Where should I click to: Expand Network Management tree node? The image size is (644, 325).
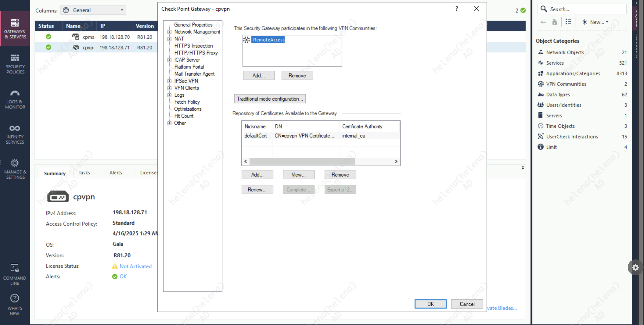169,32
